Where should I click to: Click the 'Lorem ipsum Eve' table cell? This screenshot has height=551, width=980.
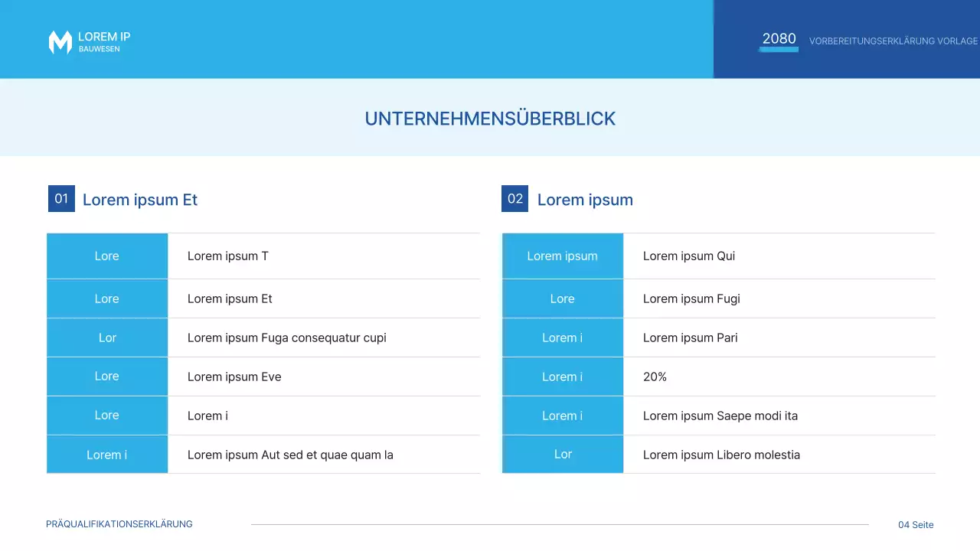point(234,377)
